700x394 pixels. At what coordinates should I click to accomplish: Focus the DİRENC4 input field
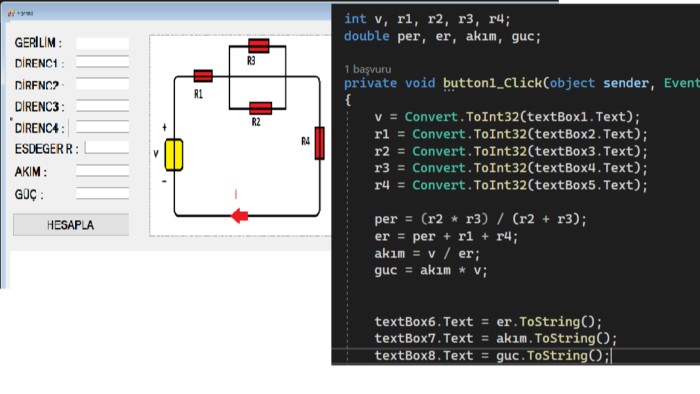pos(102,127)
